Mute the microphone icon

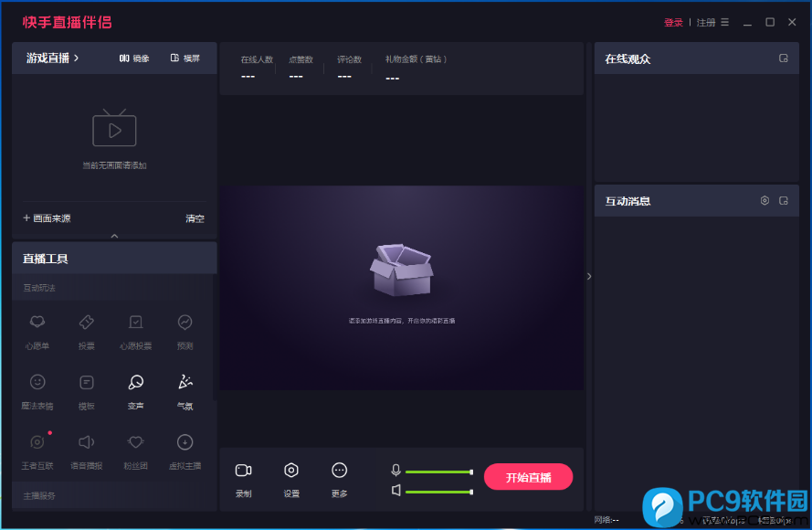395,470
